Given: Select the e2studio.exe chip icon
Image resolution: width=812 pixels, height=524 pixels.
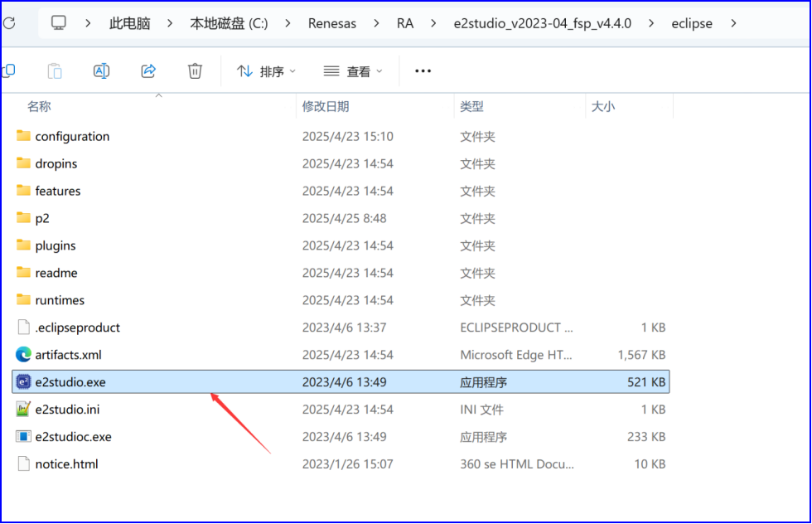Looking at the screenshot, I should 23,382.
